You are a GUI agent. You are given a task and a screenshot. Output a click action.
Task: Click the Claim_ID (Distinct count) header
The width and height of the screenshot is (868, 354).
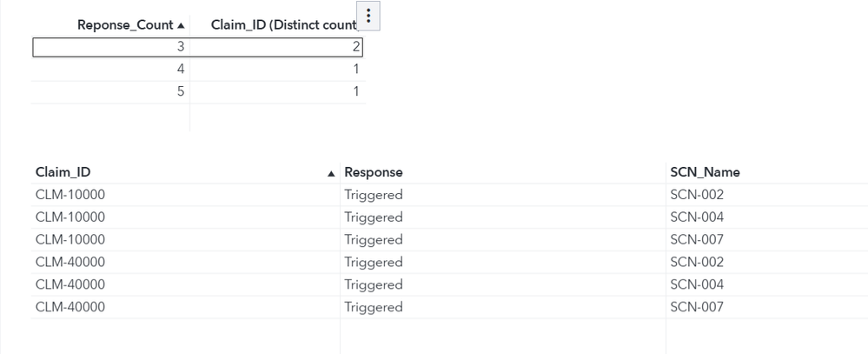283,25
